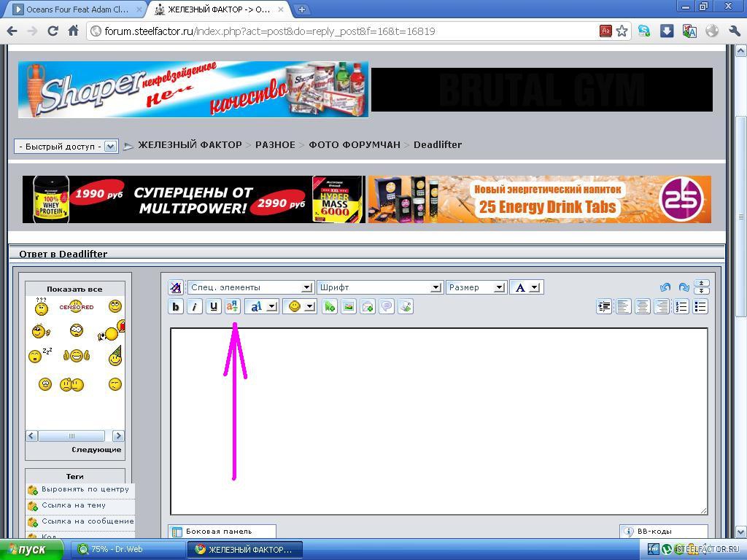
Task: Open the Shaper banner advertisement
Action: (x=193, y=90)
